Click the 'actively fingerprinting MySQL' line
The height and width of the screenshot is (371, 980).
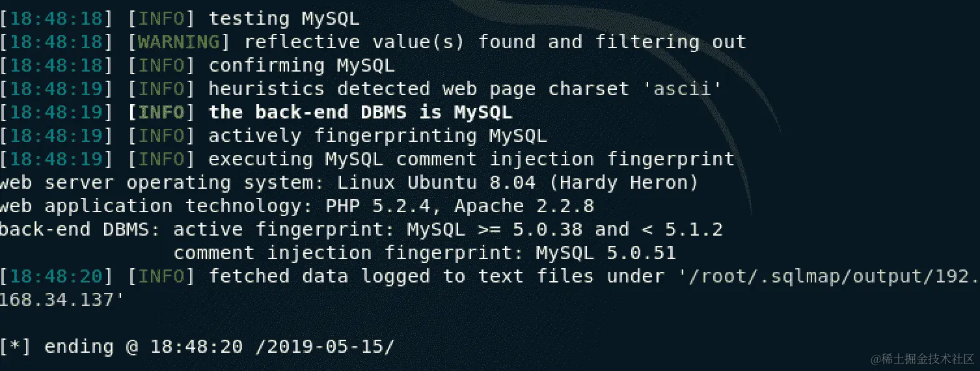click(377, 136)
